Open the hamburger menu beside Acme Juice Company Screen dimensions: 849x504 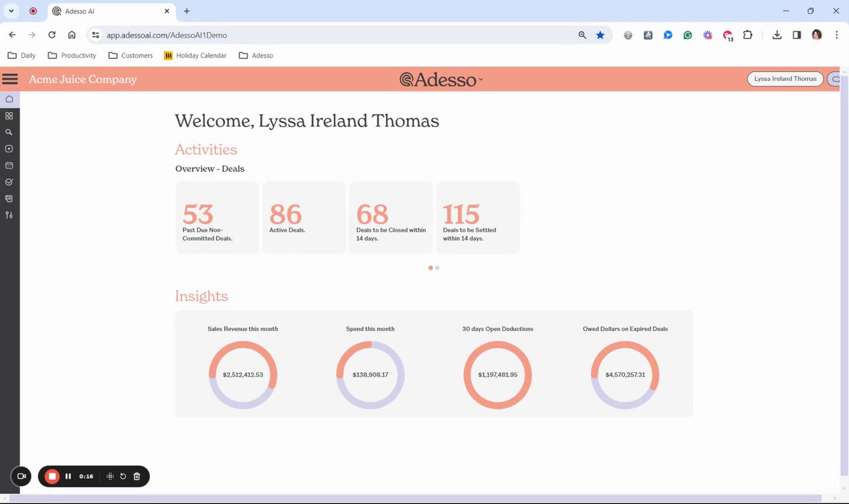pos(10,79)
